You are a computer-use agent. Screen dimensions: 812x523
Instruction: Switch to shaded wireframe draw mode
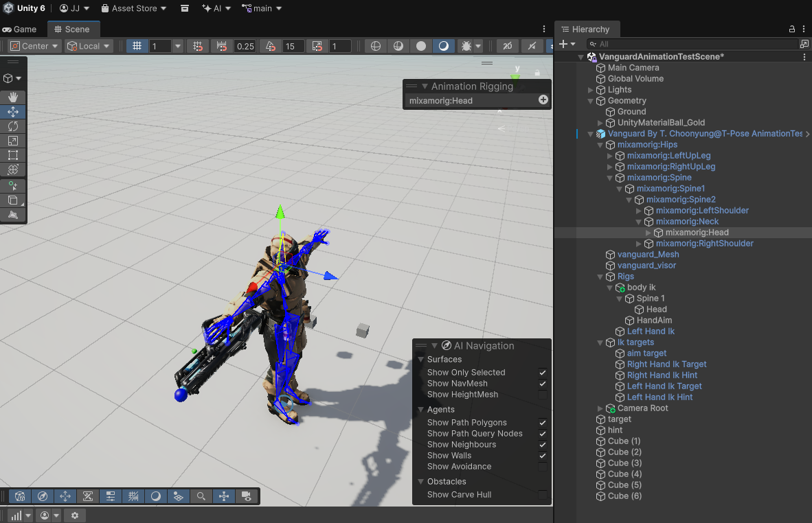pyautogui.click(x=398, y=46)
